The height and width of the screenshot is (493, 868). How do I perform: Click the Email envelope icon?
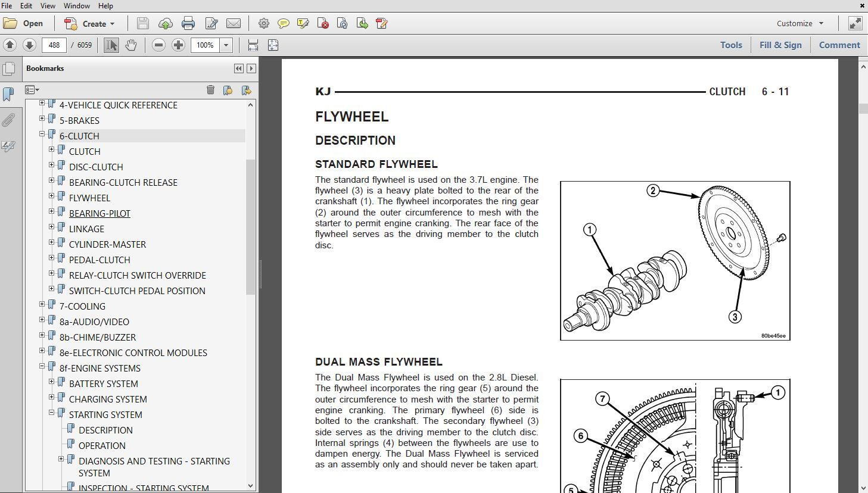[x=234, y=24]
